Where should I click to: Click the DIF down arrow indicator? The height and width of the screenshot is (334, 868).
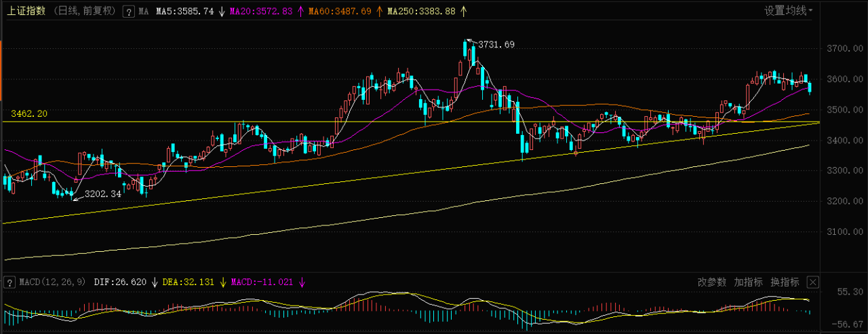[154, 282]
